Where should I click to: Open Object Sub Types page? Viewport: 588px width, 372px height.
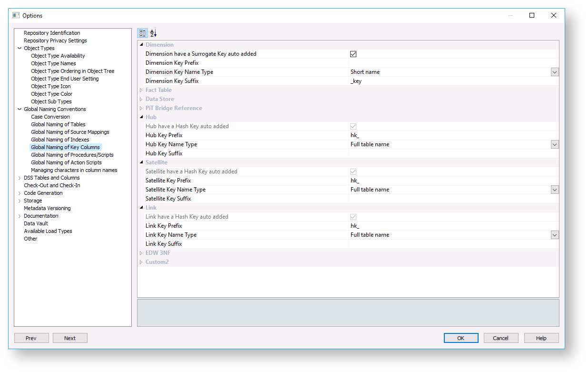click(x=51, y=101)
